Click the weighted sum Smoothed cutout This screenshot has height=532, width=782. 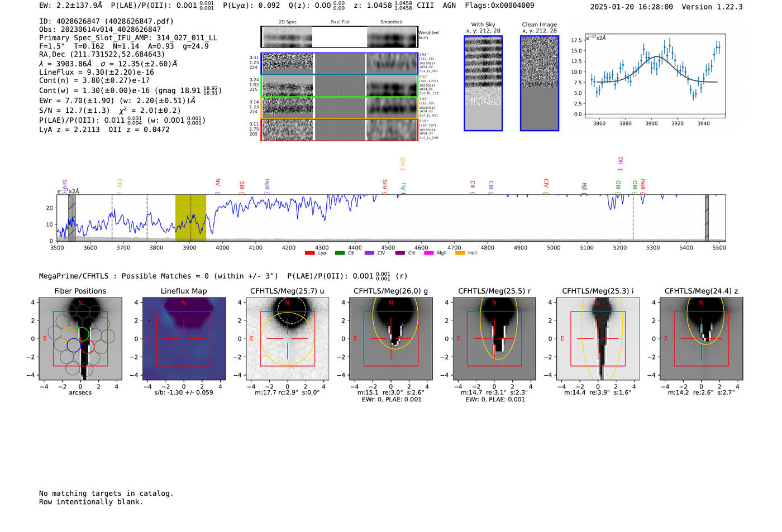(392, 37)
